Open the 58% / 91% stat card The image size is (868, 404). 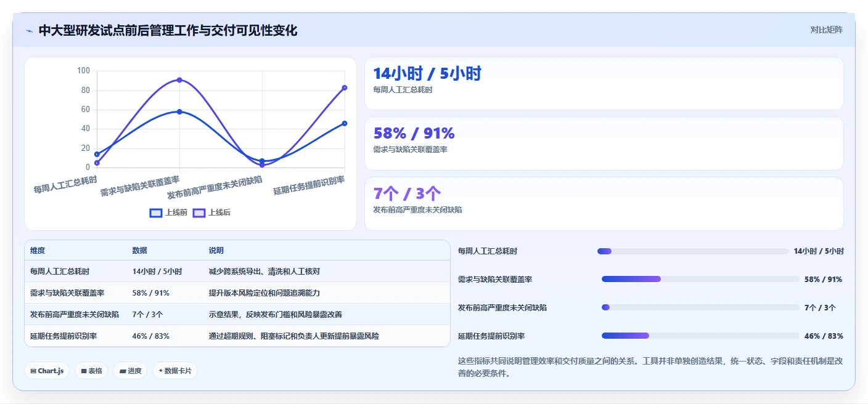604,143
